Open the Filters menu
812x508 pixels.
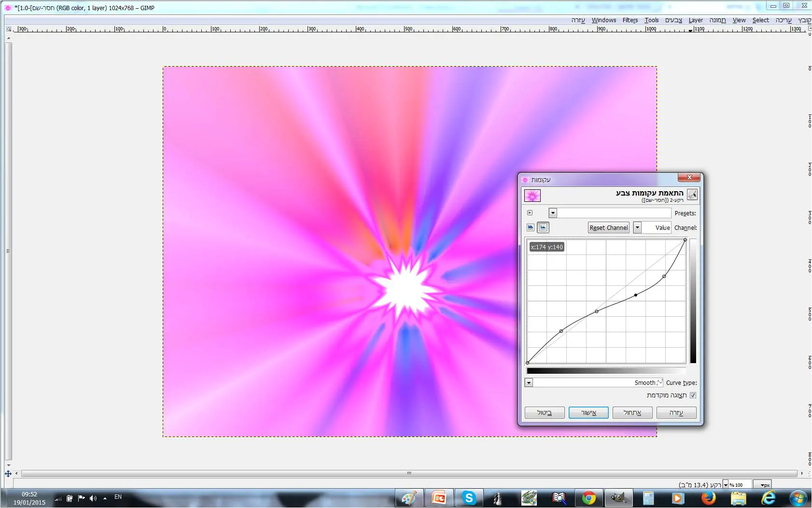(x=630, y=20)
